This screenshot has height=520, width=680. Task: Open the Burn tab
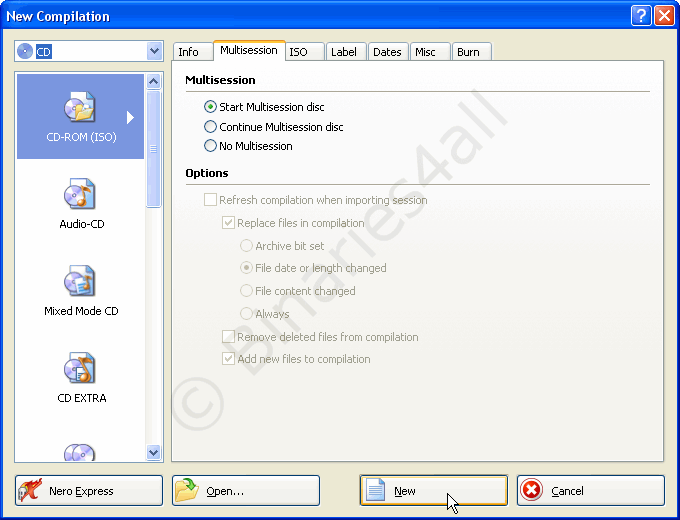click(x=467, y=52)
